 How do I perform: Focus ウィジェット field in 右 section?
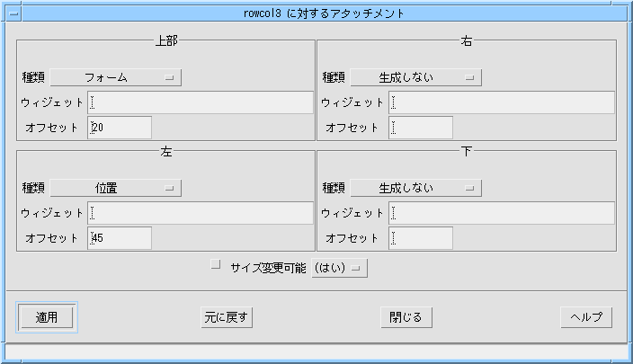[502, 102]
